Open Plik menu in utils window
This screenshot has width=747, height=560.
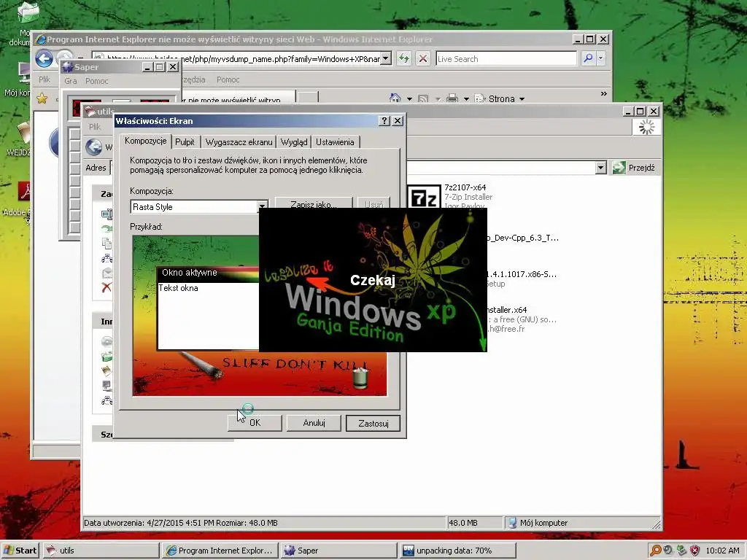(95, 127)
